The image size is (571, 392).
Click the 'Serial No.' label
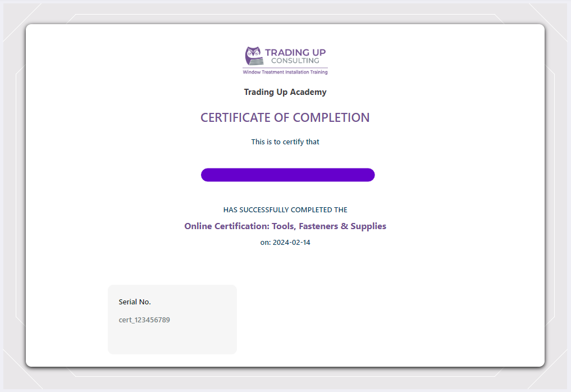135,302
